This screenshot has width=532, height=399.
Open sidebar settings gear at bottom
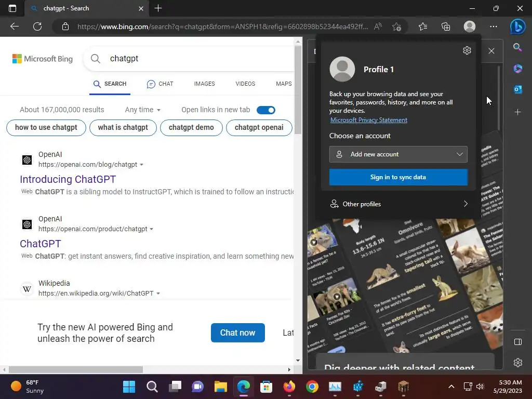point(518,362)
